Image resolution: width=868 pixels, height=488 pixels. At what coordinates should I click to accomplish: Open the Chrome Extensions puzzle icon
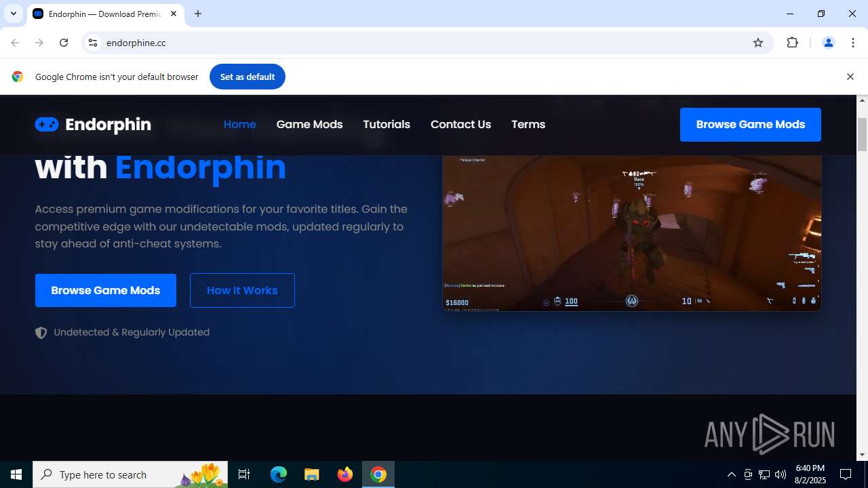click(x=792, y=43)
